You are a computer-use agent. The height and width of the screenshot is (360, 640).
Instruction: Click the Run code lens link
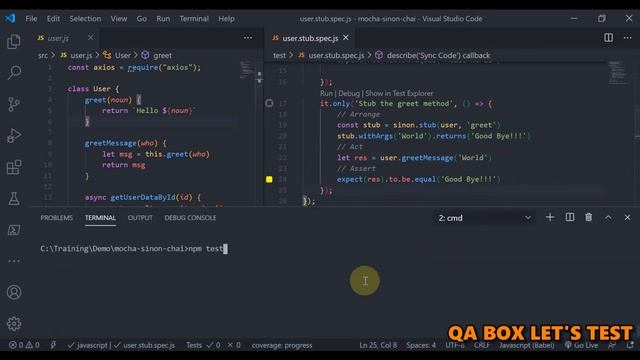[326, 93]
